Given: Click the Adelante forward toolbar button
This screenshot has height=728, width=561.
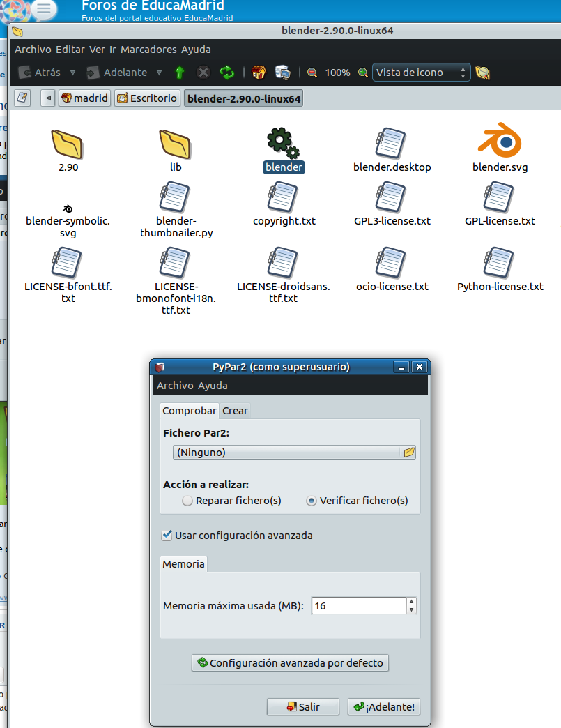Looking at the screenshot, I should click(117, 73).
